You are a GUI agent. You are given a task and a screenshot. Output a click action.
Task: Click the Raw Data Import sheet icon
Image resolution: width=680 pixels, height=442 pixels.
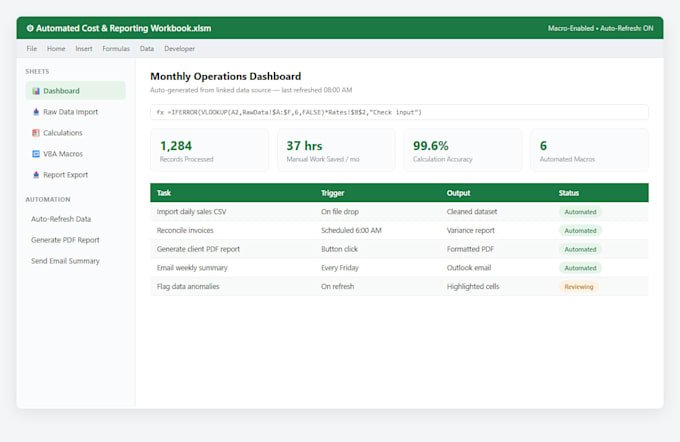pyautogui.click(x=36, y=112)
